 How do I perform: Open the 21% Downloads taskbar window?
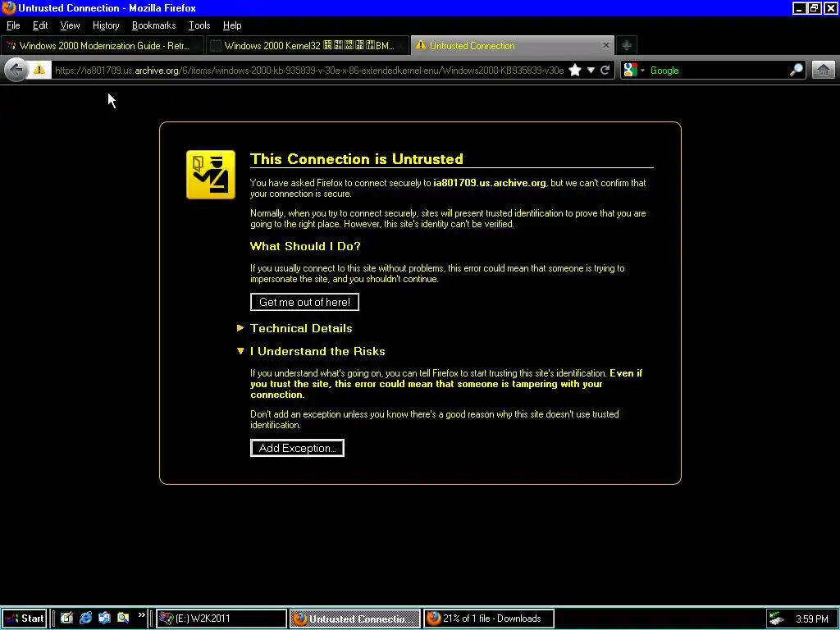(x=489, y=619)
